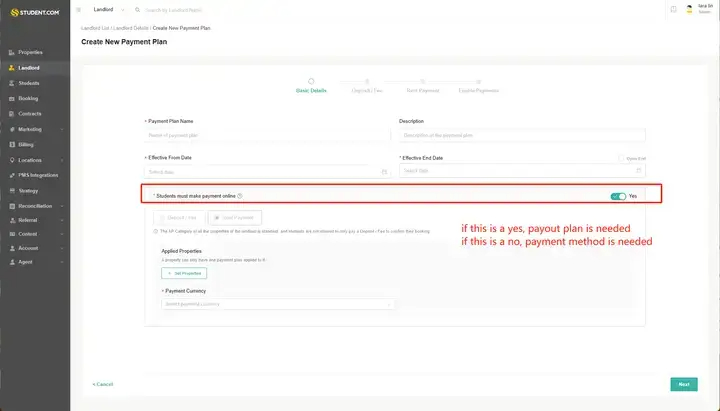The width and height of the screenshot is (720, 411).
Task: Open the Landlord search-type dropdown
Action: point(109,10)
